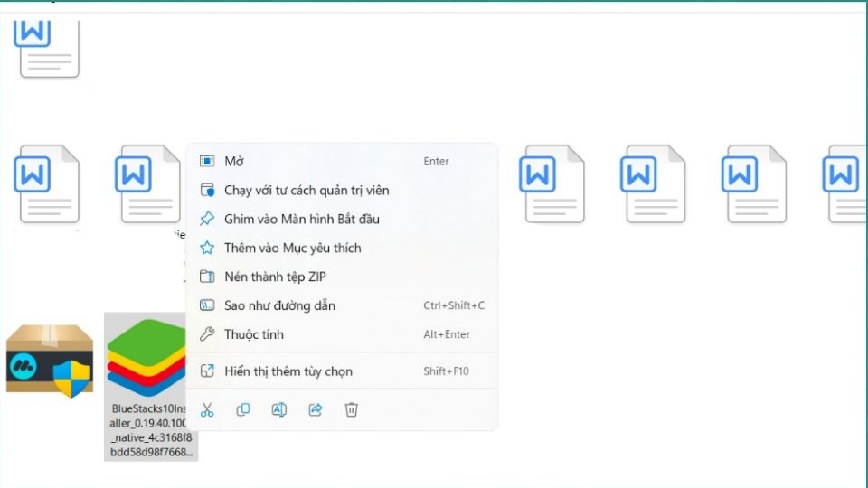
Task: Choose Ghim vào Màn hình Bắt đầu
Action: [342, 219]
